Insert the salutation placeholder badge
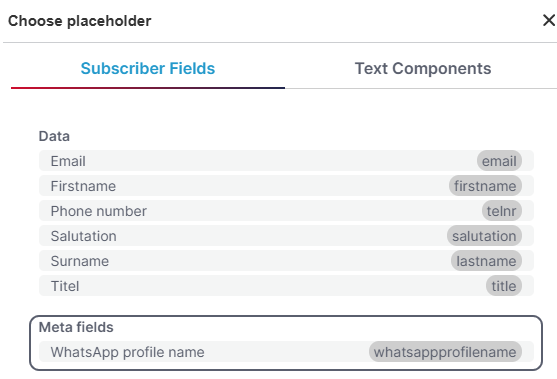This screenshot has height=379, width=557. [x=484, y=236]
